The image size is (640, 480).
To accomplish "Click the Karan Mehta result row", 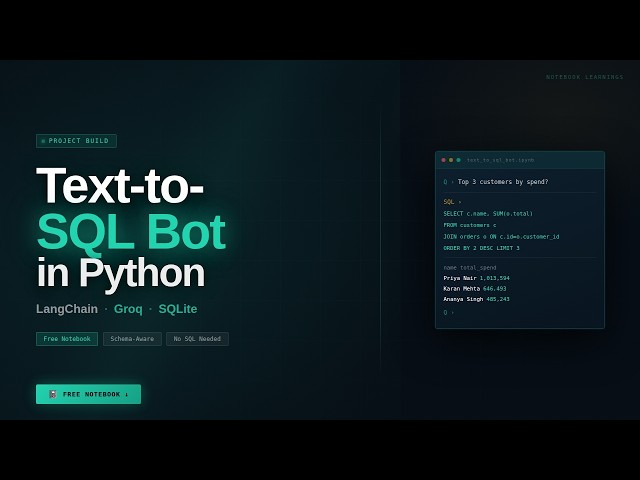I will click(475, 289).
